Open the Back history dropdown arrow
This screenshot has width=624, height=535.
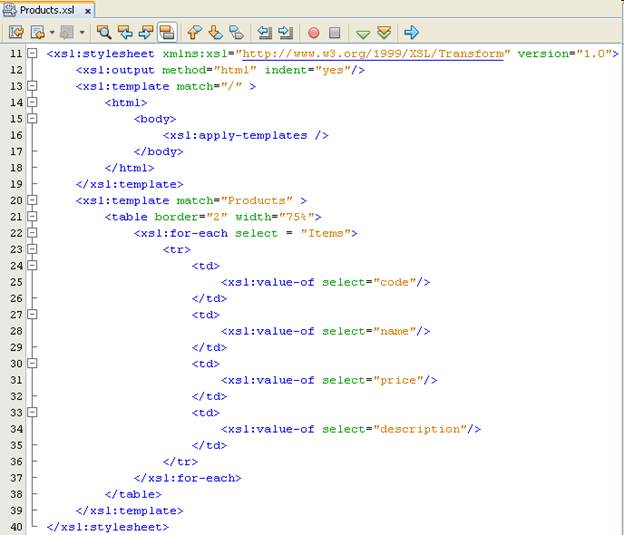point(52,32)
